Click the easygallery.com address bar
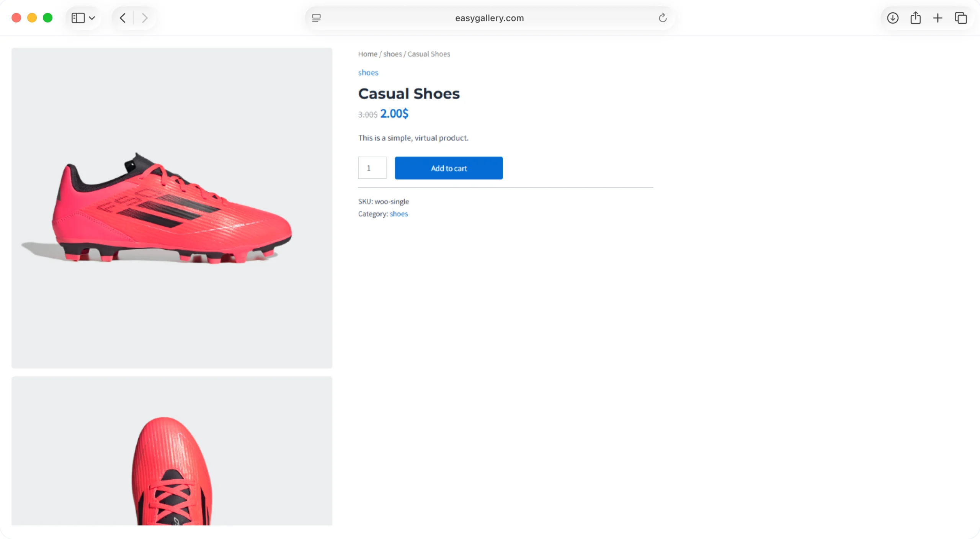The image size is (980, 539). coord(489,18)
